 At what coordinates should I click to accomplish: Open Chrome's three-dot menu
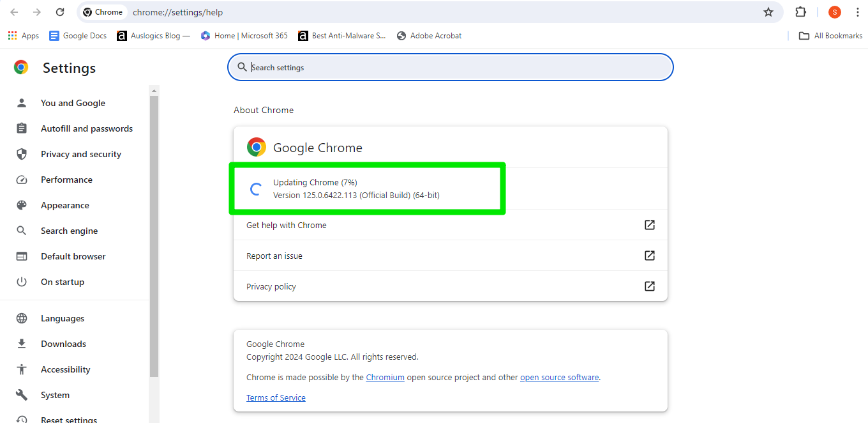pos(857,12)
